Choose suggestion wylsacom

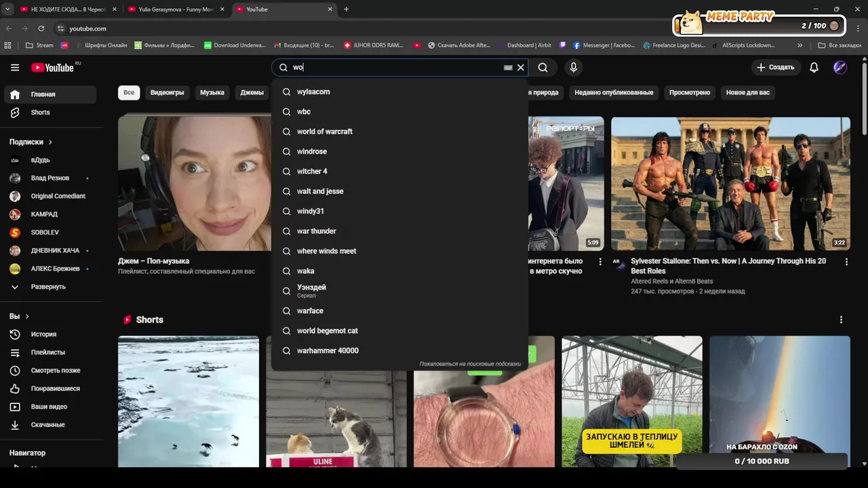[x=399, y=91]
